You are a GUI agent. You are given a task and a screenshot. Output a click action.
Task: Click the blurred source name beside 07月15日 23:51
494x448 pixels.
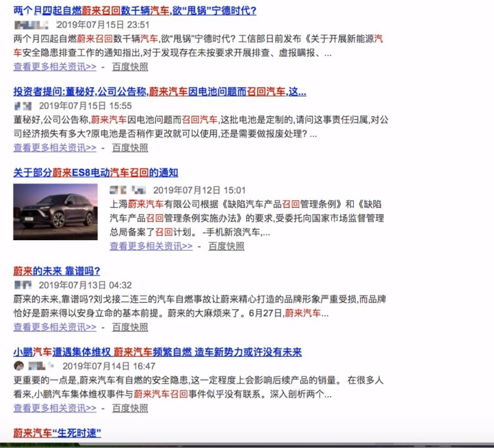(31, 25)
